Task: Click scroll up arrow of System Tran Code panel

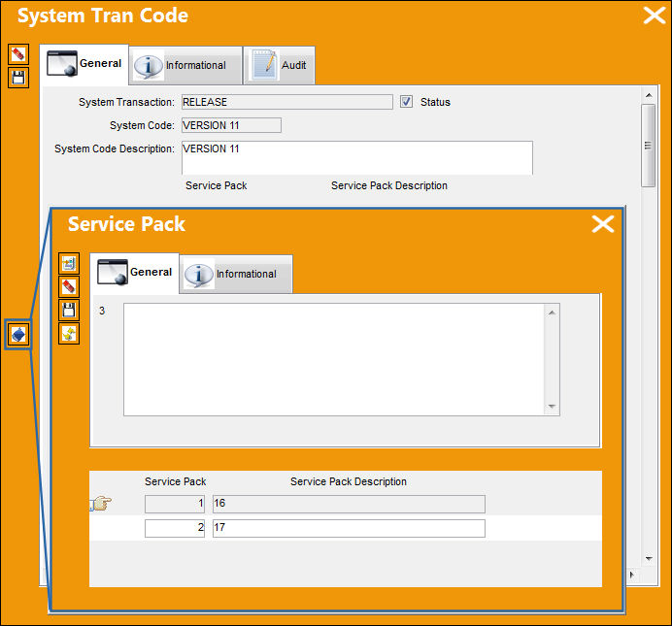Action: [x=649, y=95]
